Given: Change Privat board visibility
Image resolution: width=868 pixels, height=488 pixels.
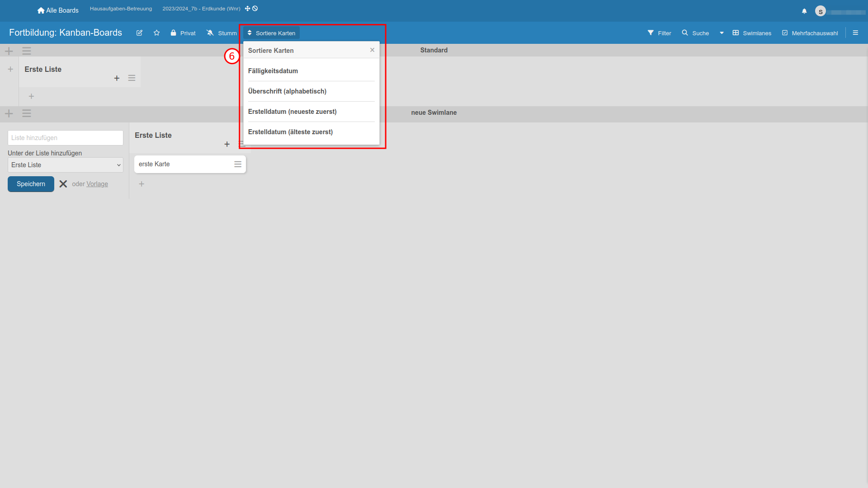Looking at the screenshot, I should (x=183, y=33).
